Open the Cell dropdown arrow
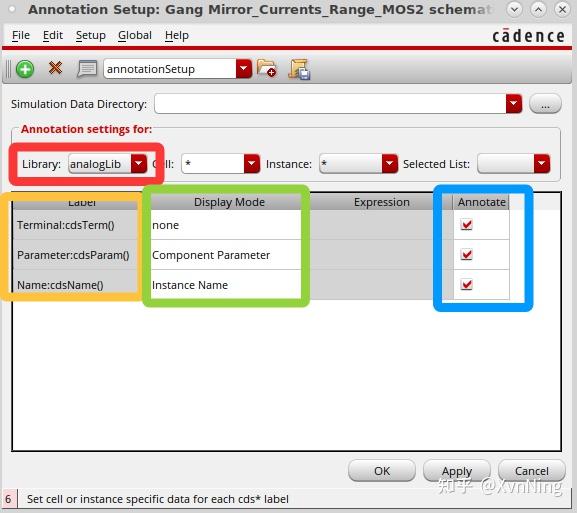 pyautogui.click(x=252, y=164)
